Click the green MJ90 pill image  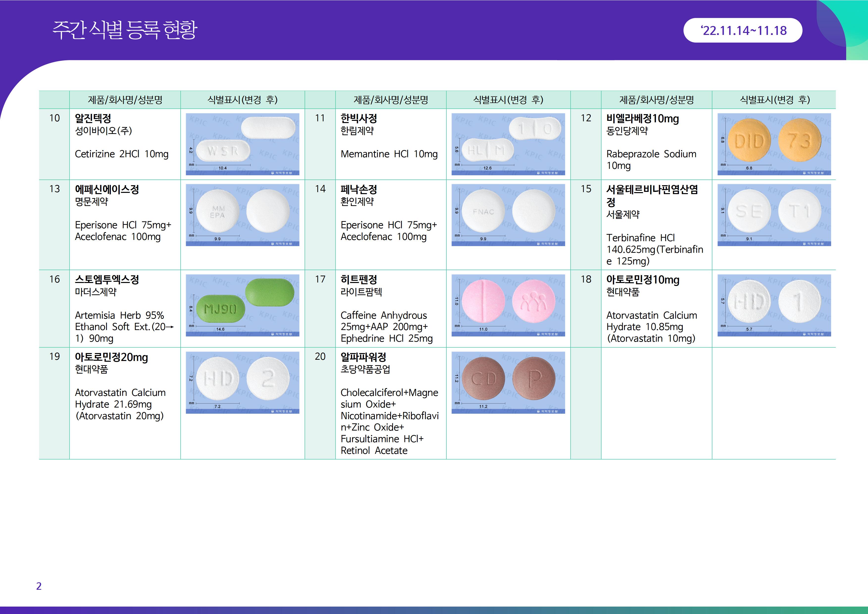[242, 305]
